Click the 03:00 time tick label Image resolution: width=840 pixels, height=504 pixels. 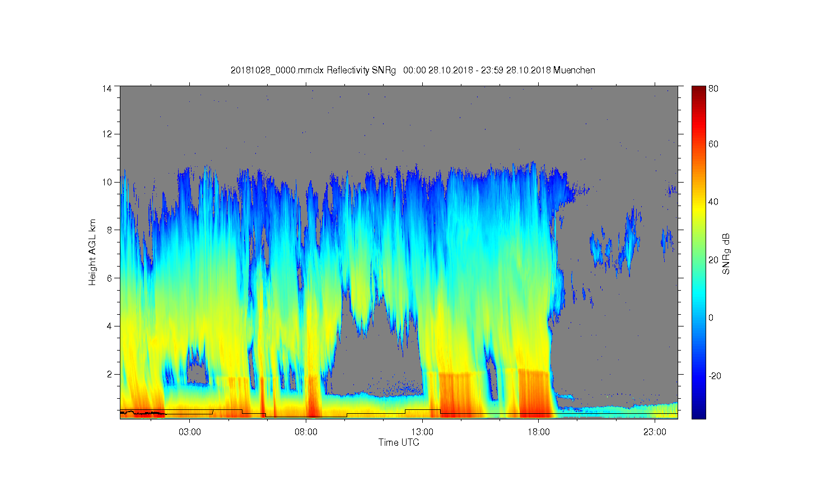pyautogui.click(x=190, y=432)
